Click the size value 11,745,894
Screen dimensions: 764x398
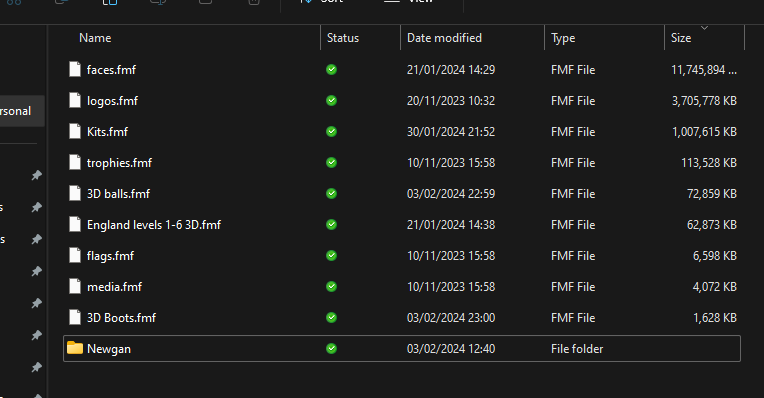[704, 70]
